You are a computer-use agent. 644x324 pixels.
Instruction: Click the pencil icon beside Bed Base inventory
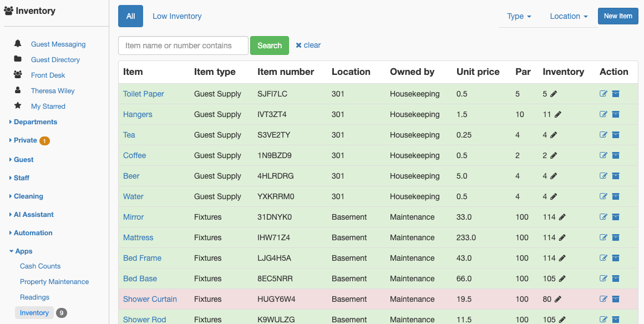(562, 279)
